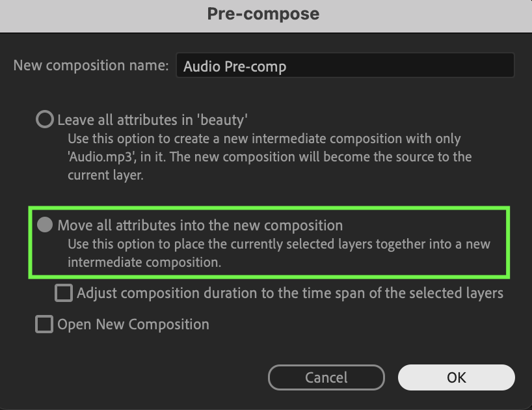This screenshot has width=532, height=410.
Task: Click the "Adjust composition duration" label text
Action: [x=289, y=293]
